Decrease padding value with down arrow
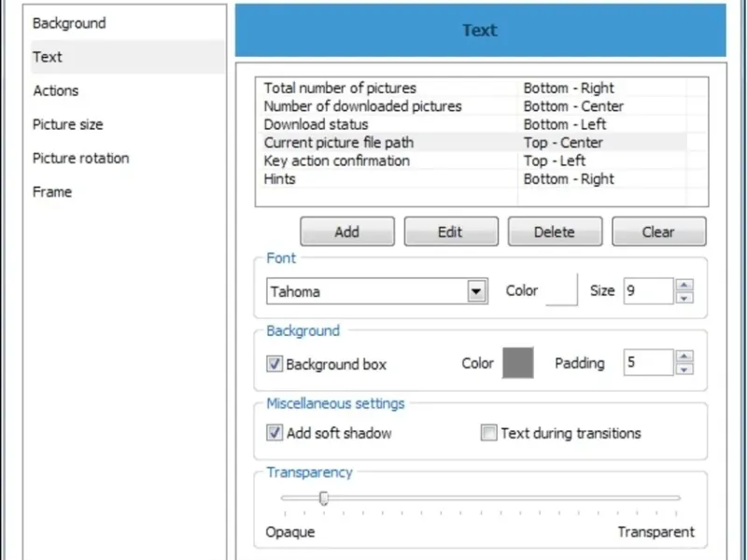The height and width of the screenshot is (560, 747). coord(685,369)
